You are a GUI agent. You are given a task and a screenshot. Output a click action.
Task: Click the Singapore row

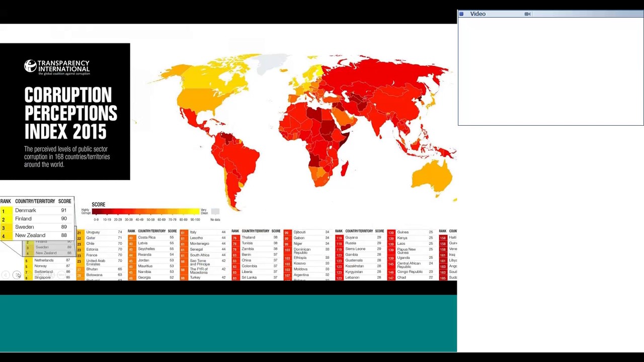pyautogui.click(x=48, y=278)
